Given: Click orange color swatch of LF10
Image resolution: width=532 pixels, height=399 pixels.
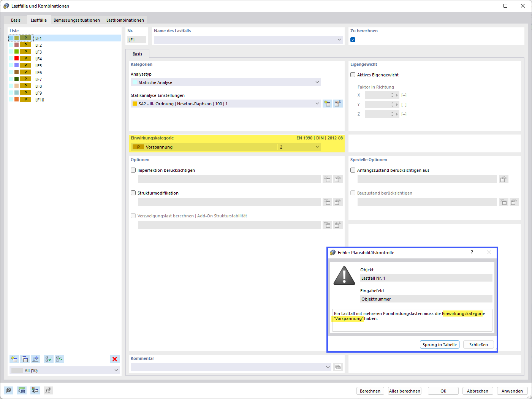Looking at the screenshot, I should pyautogui.click(x=16, y=100).
